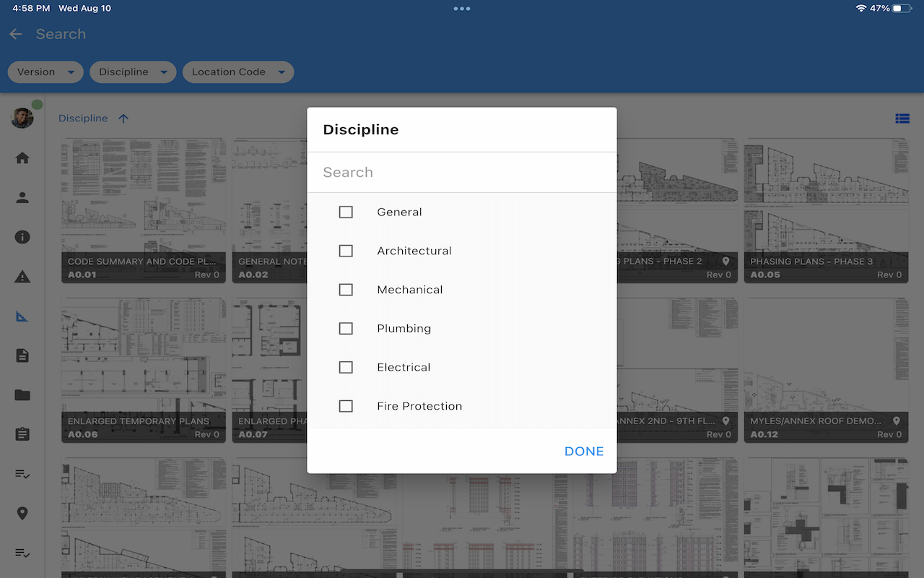Open the location pin sidebar icon
The height and width of the screenshot is (578, 924).
22,514
